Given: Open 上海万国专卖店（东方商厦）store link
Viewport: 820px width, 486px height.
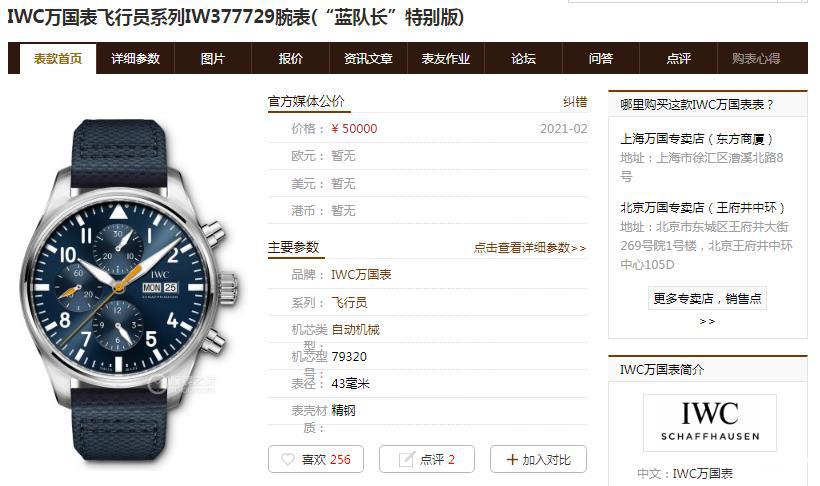Looking at the screenshot, I should tap(697, 139).
